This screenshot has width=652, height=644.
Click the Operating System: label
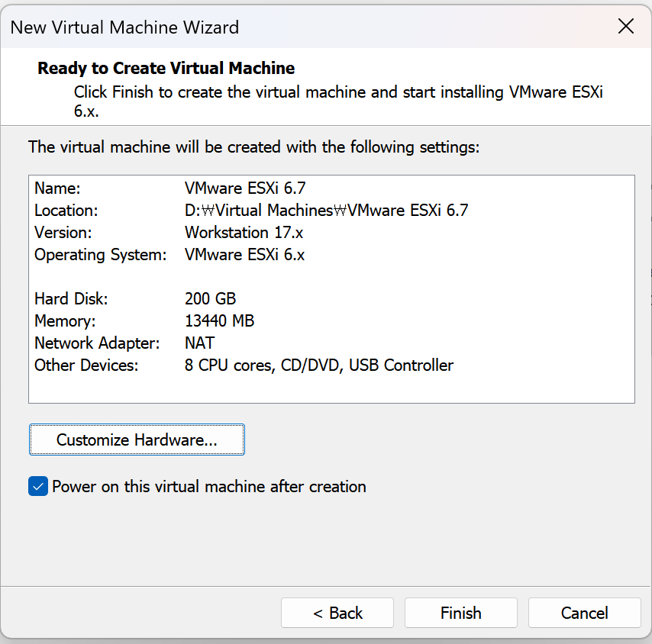(x=101, y=255)
